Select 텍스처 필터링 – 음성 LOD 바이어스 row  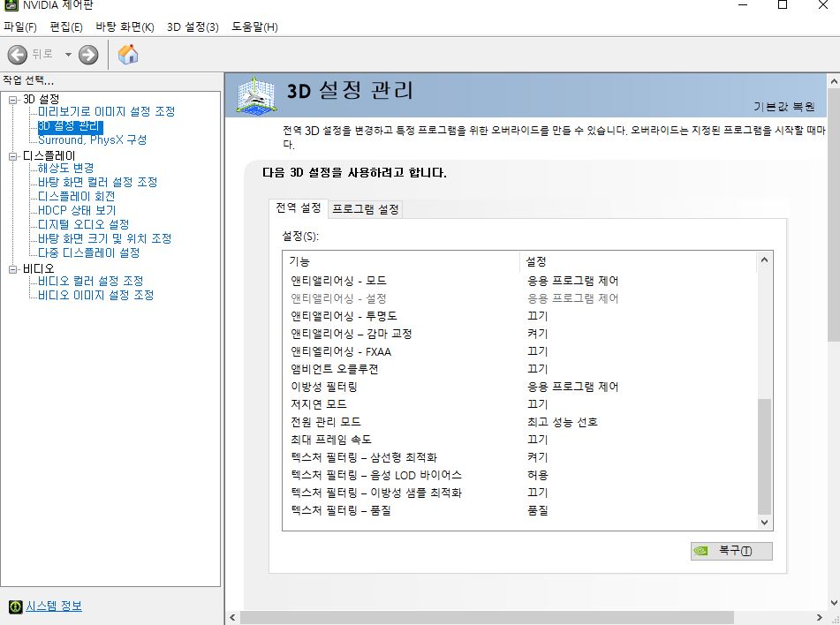pos(519,475)
